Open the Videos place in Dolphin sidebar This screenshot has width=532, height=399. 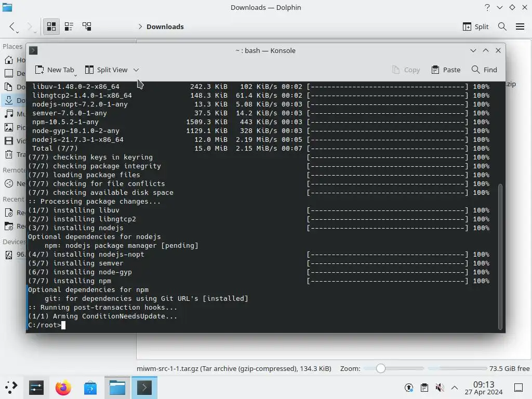(14, 141)
